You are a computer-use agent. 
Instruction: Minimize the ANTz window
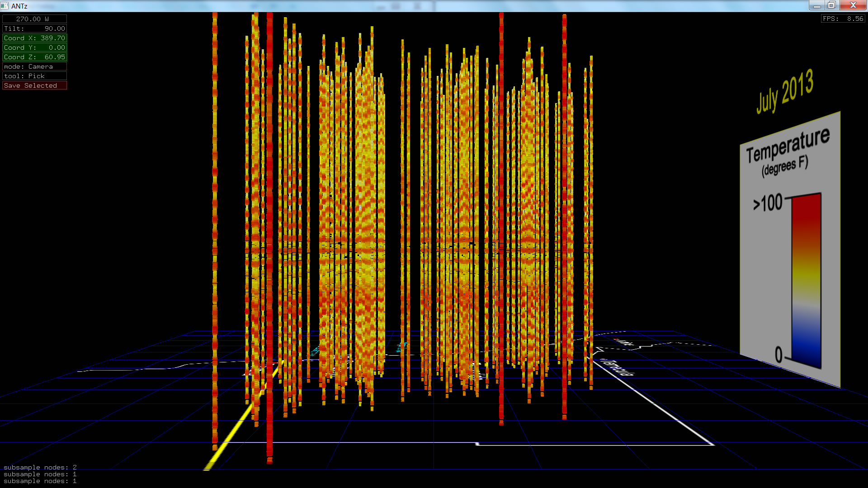pos(817,5)
